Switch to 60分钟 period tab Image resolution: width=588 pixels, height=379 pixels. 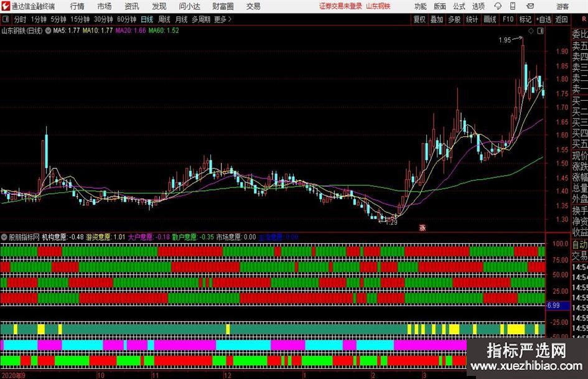[126, 19]
